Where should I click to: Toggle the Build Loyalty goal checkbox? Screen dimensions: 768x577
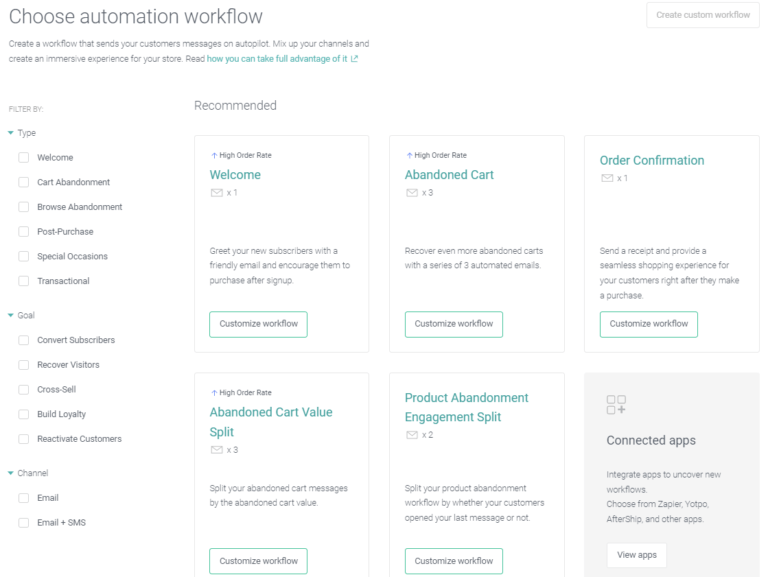point(24,414)
